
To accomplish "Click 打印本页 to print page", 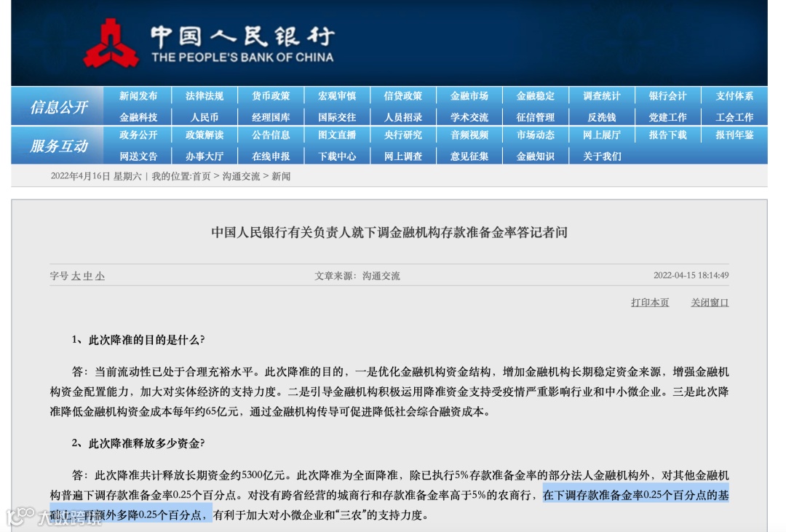I will click(650, 302).
